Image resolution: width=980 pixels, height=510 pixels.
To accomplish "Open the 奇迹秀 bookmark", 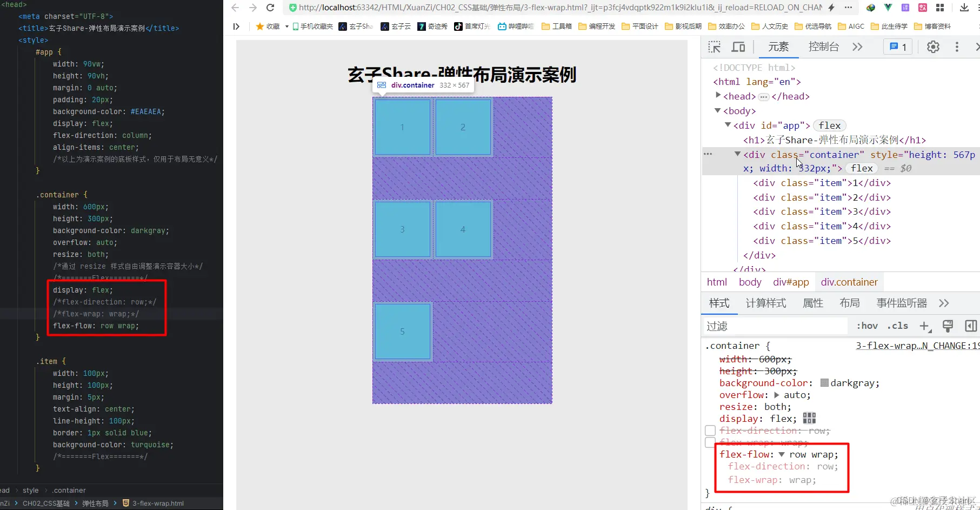I will coord(432,26).
